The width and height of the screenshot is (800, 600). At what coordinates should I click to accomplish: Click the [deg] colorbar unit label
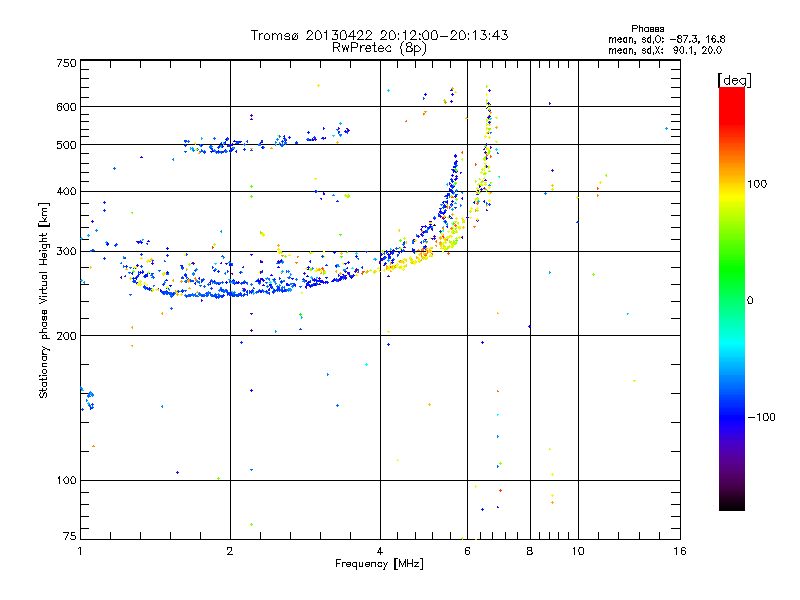[735, 79]
